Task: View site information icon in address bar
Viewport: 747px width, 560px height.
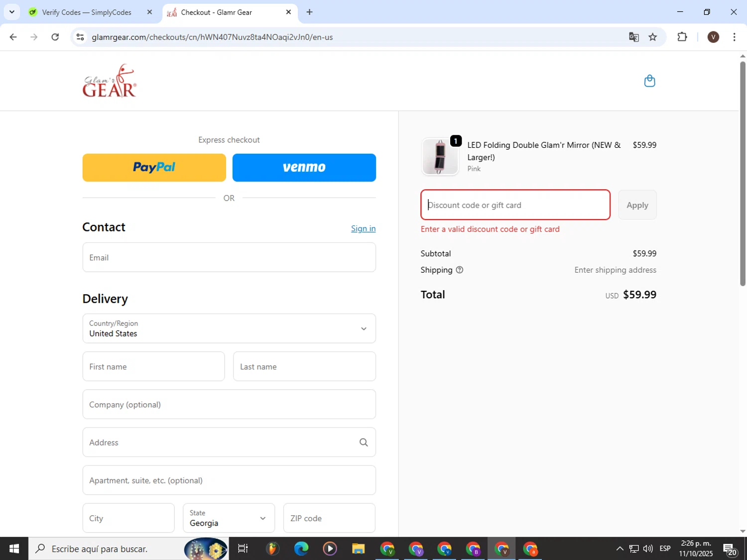Action: pos(80,37)
